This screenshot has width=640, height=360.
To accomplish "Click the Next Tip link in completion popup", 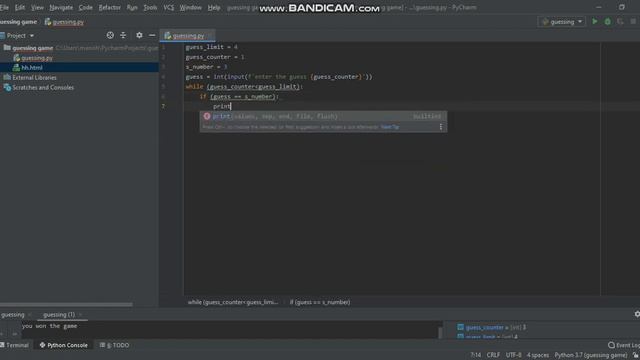I will tap(390, 127).
